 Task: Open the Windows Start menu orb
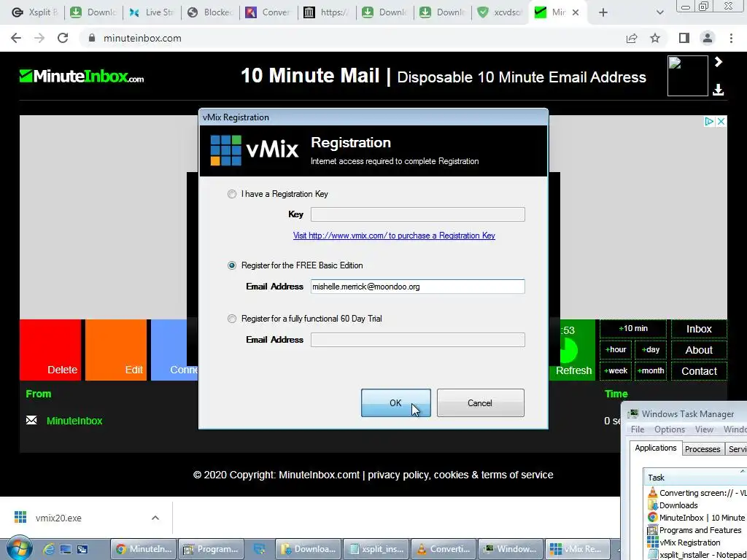pos(19,548)
